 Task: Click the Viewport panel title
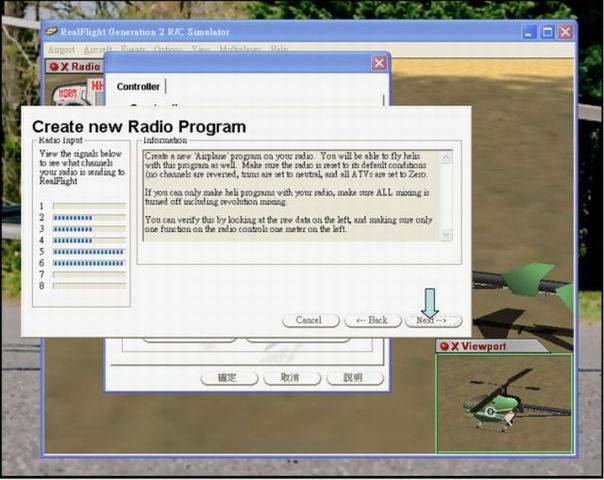(x=484, y=346)
